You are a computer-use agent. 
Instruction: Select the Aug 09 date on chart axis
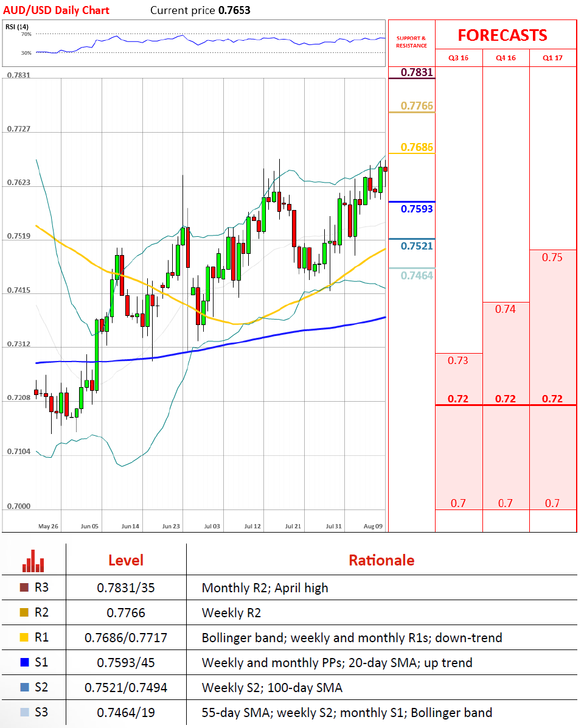(372, 525)
